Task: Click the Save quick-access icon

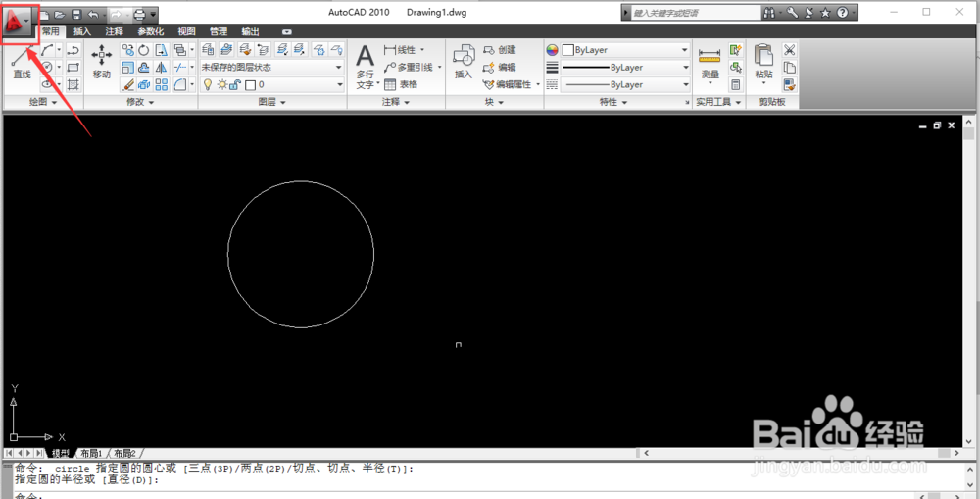Action: click(76, 13)
